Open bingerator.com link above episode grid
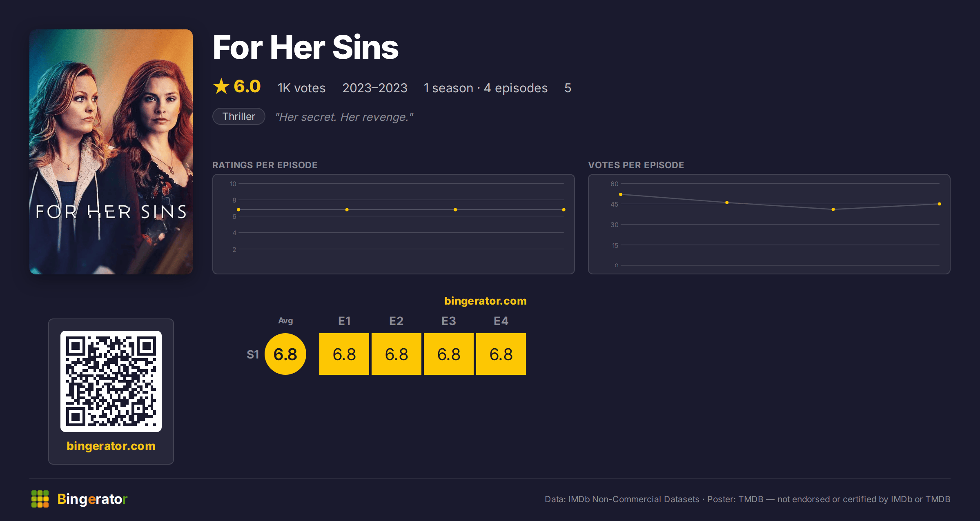The image size is (980, 521). (x=486, y=301)
